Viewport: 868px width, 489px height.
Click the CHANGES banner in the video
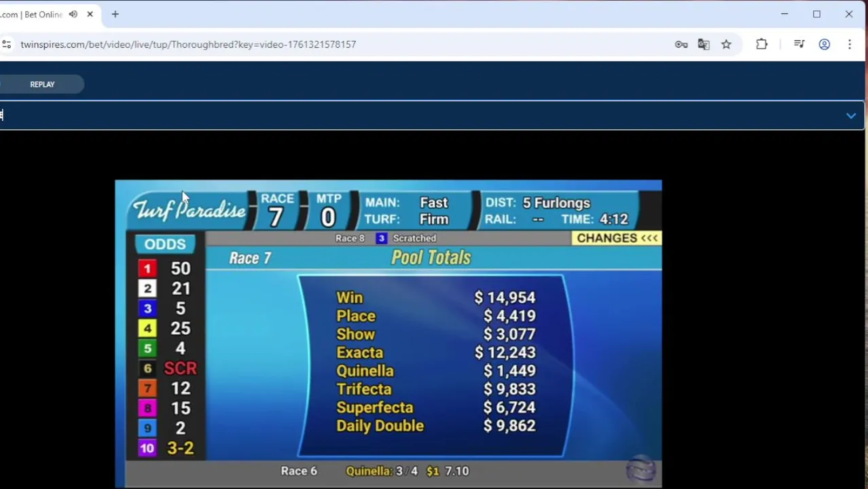pos(617,238)
